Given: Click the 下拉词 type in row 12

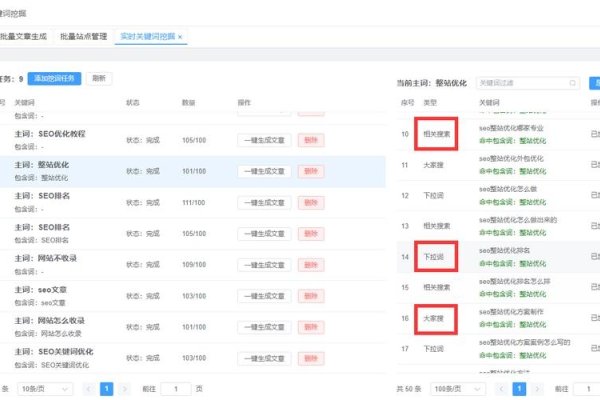Looking at the screenshot, I should point(433,196).
